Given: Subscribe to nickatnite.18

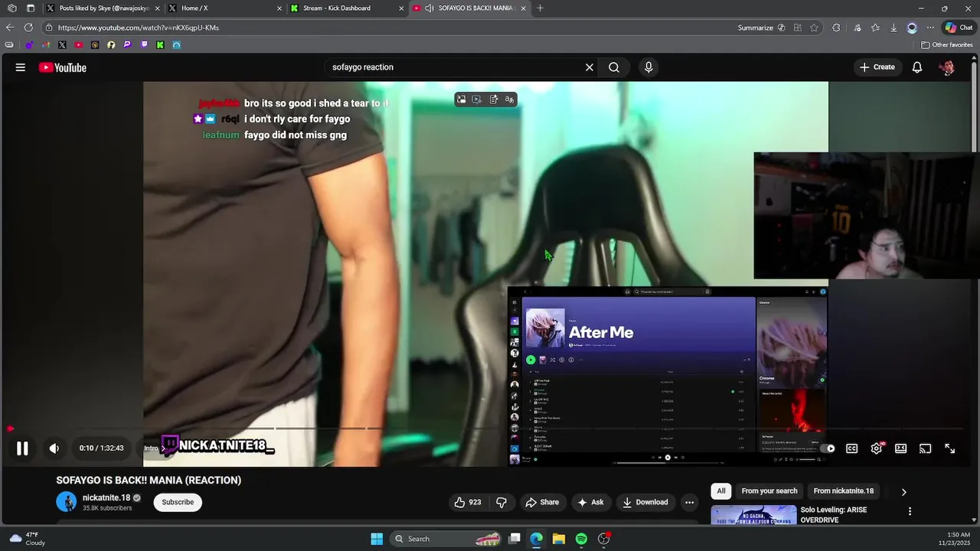Looking at the screenshot, I should click(178, 502).
